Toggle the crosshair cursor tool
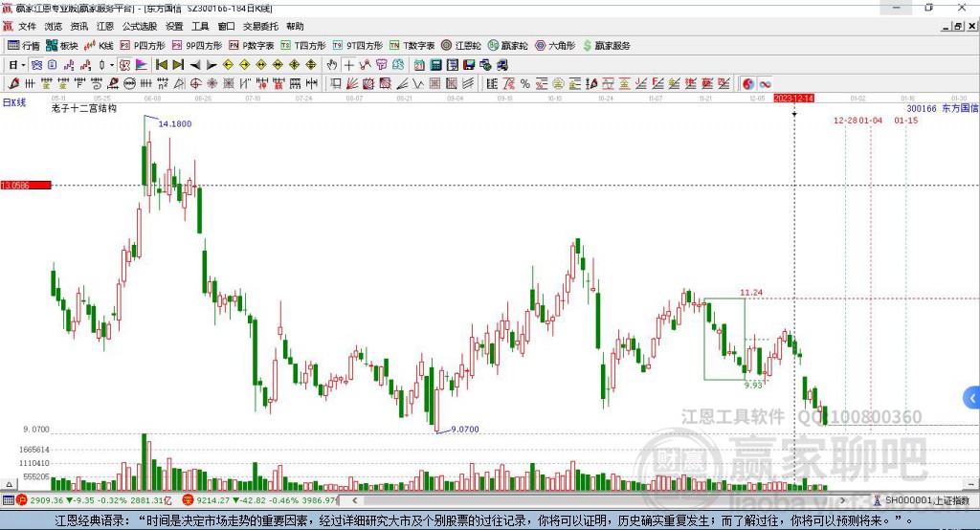Viewport: 980px width, 530px height. (349, 64)
